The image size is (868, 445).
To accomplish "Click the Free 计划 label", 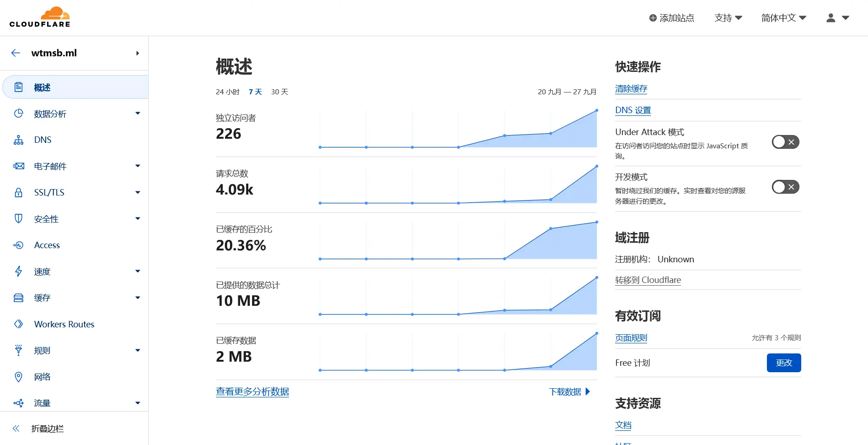I will 632,363.
